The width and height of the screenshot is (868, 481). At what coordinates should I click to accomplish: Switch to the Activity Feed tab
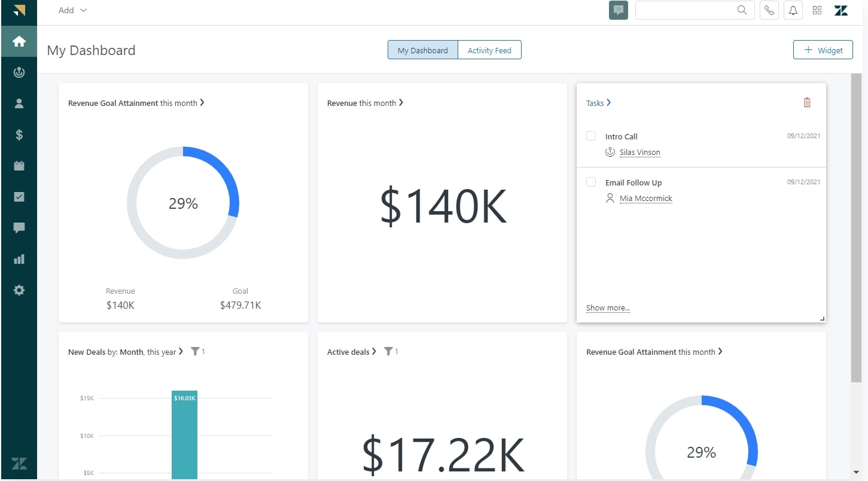489,50
